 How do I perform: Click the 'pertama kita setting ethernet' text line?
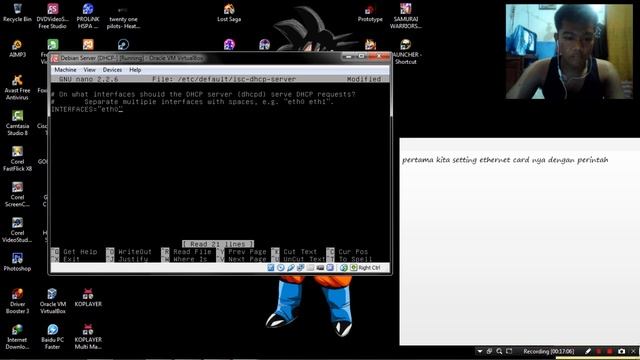click(x=505, y=160)
